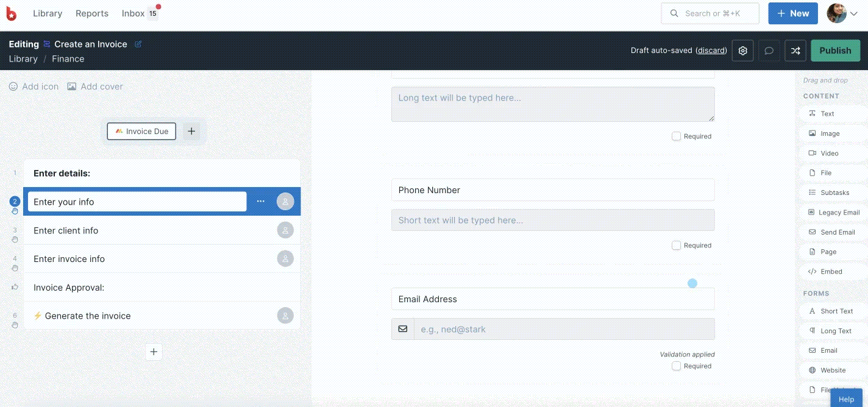Screen dimensions: 868x407
Task: Add a Video widget from the sidebar
Action: pyautogui.click(x=828, y=153)
